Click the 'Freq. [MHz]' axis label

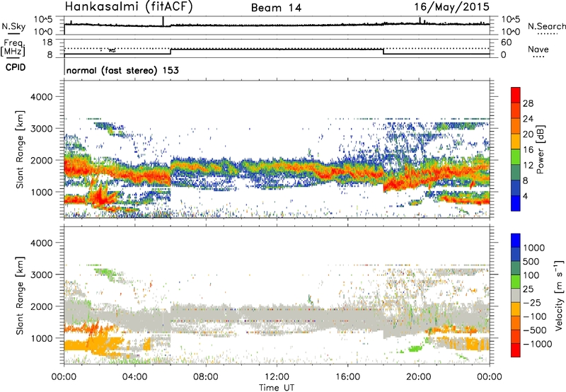(13, 47)
